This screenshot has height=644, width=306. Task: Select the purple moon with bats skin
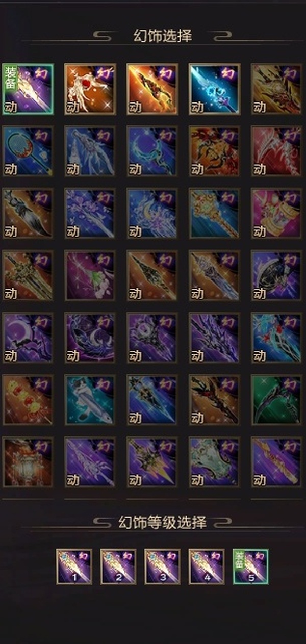(28, 338)
